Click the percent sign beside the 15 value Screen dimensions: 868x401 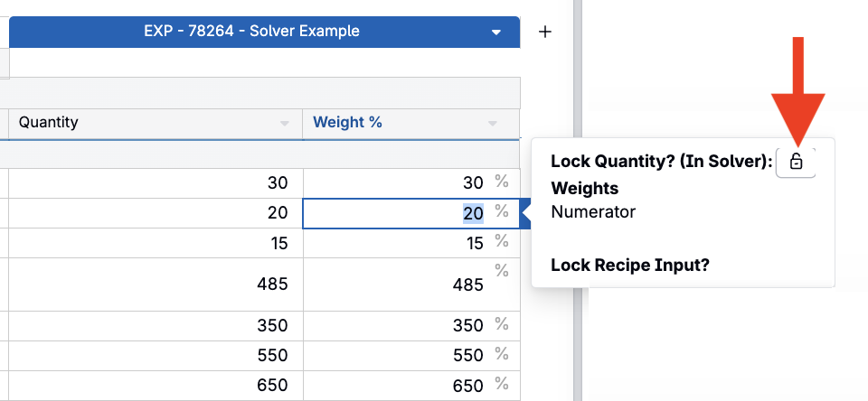point(502,240)
